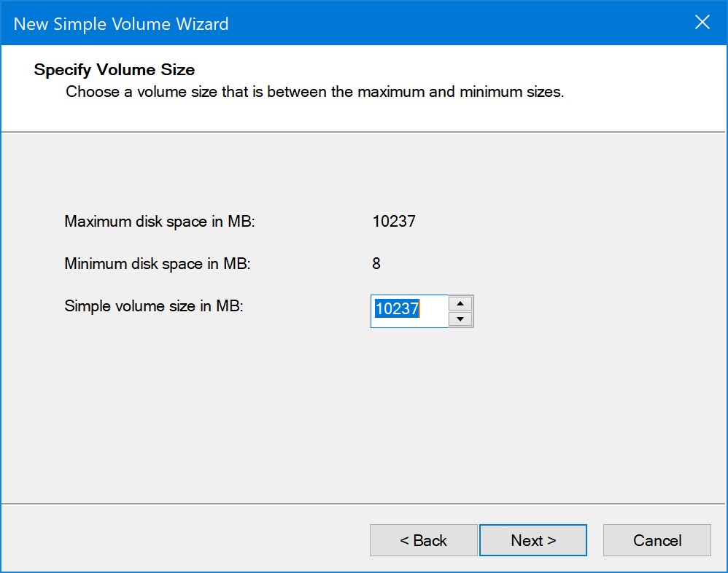Click the Minimum disk space in MB label
The image size is (728, 573).
coord(158,264)
